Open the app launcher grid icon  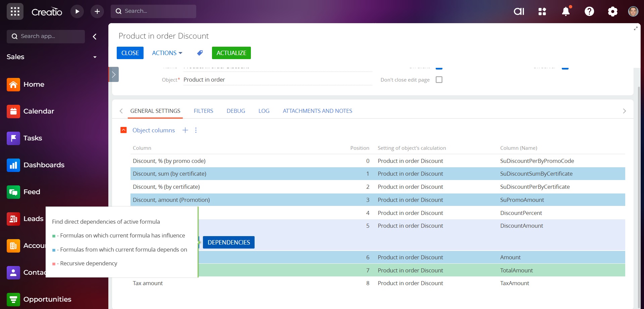[15, 11]
